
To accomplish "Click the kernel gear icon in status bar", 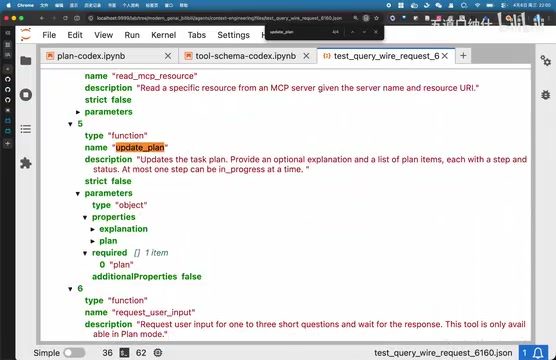I will click(158, 353).
